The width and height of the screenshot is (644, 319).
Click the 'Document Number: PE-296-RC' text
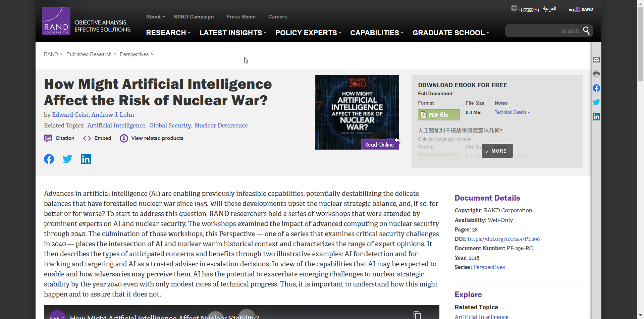tap(493, 248)
